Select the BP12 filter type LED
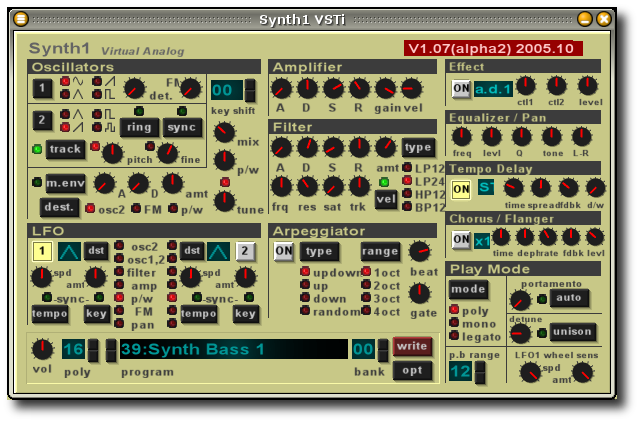 pyautogui.click(x=407, y=207)
